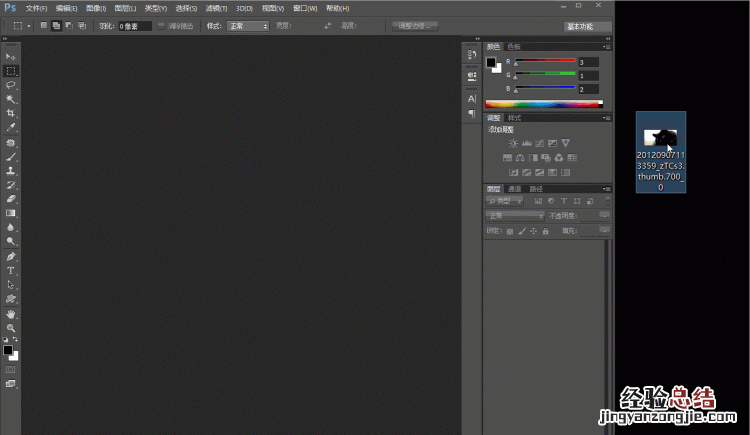The height and width of the screenshot is (435, 750).
Task: Toggle the 消除锯齿 anti-alias checkbox
Action: coord(162,25)
